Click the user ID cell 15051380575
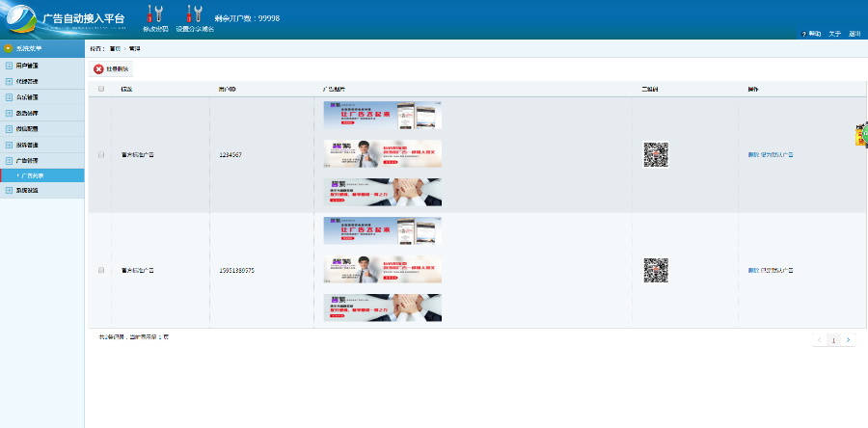 point(237,271)
